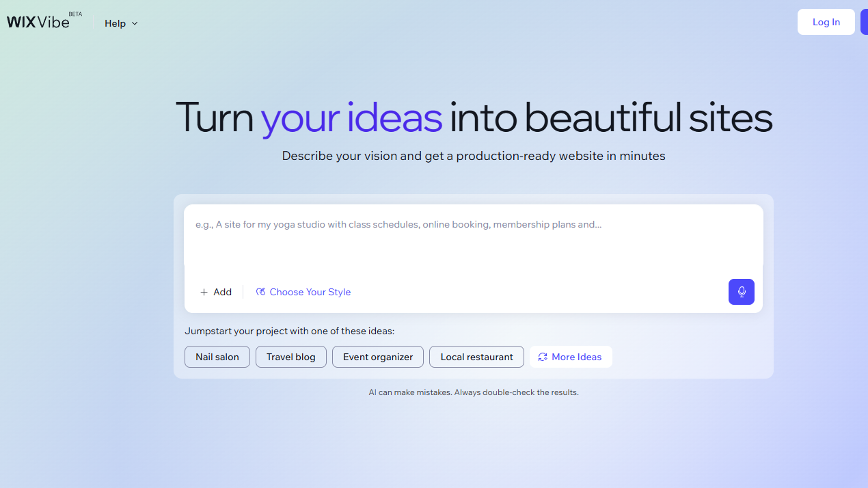Screen dimensions: 868x488
Task: Click the microphone voice input button
Action: point(741,292)
